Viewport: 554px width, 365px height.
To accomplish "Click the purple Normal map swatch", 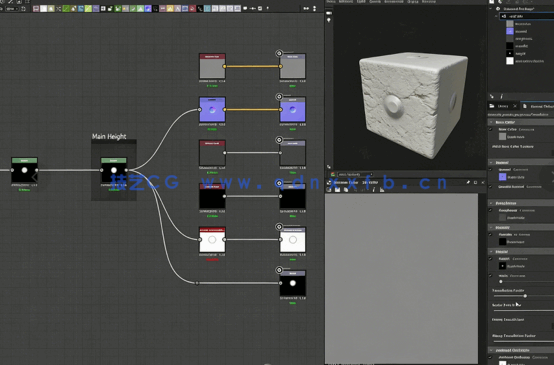I will coord(502,177).
